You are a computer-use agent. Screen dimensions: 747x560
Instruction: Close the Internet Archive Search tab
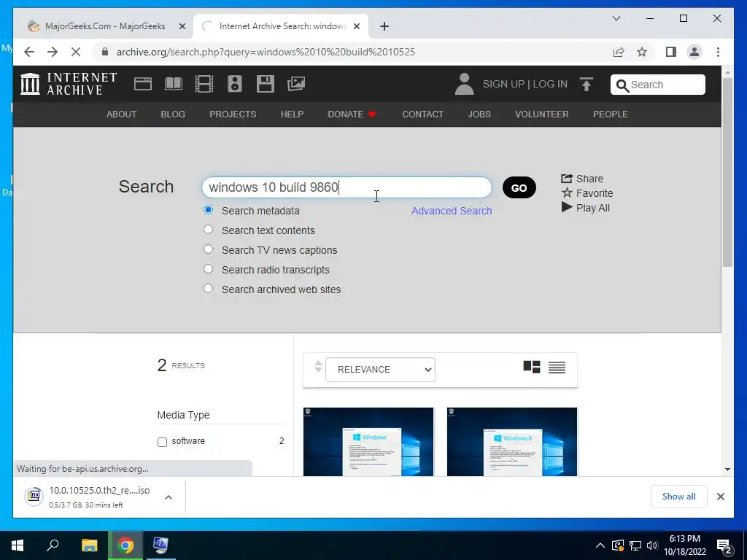coord(356,26)
